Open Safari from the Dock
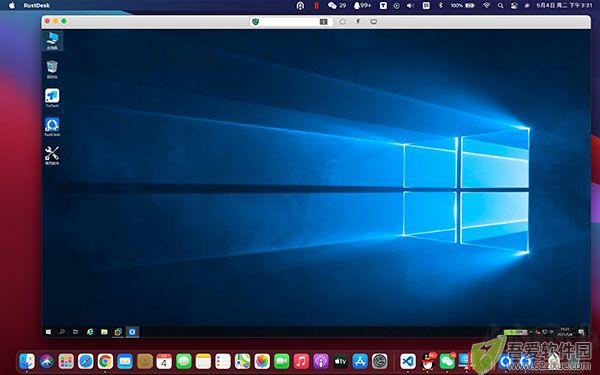The width and height of the screenshot is (600, 375). pos(86,361)
